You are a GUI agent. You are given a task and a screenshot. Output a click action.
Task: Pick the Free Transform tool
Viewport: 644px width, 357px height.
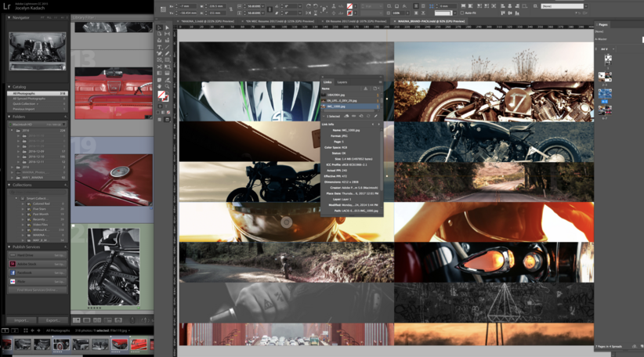tap(167, 67)
